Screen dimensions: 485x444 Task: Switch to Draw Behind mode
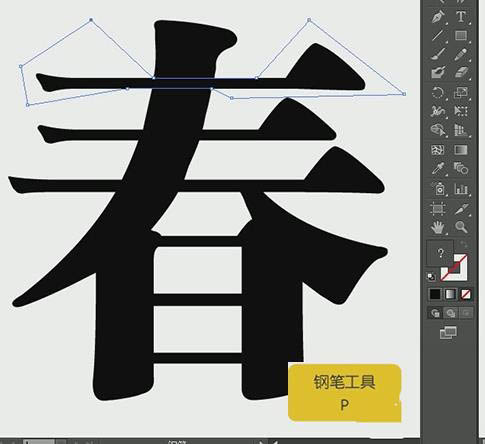pos(451,313)
